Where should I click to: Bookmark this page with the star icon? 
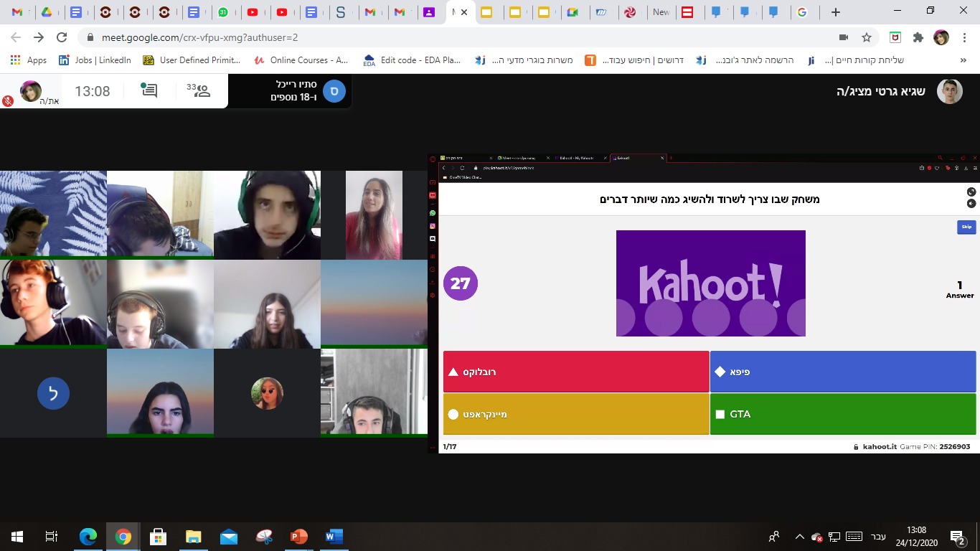click(867, 37)
